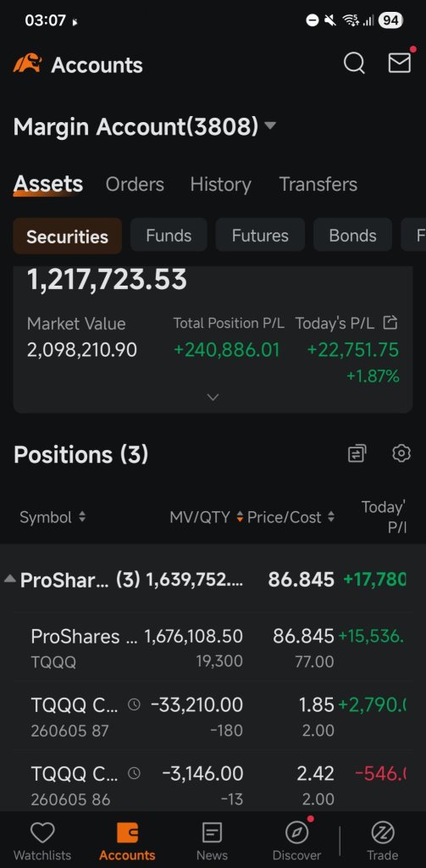Go to Watchlists heart icon
The height and width of the screenshot is (868, 426).
pyautogui.click(x=42, y=842)
